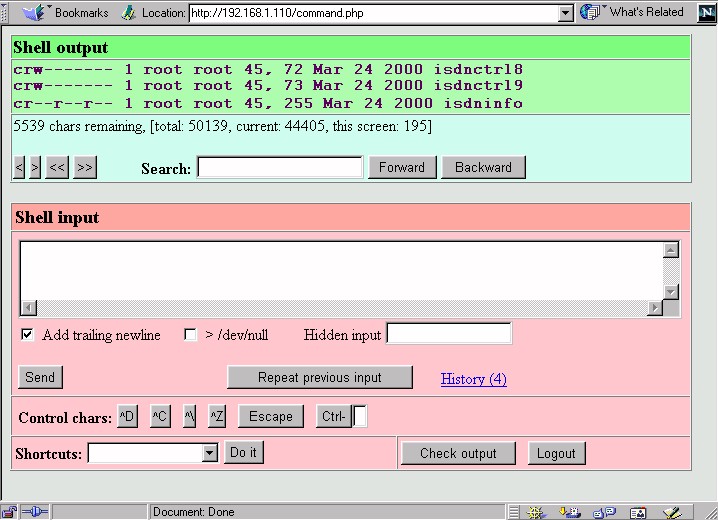Image resolution: width=718 pixels, height=520 pixels.
Task: Send the ^C control character
Action: [x=160, y=416]
